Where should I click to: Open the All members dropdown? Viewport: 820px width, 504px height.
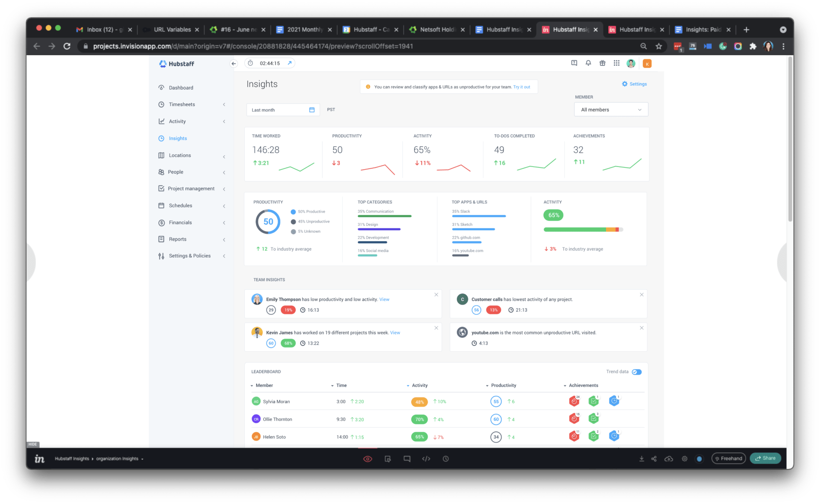611,109
